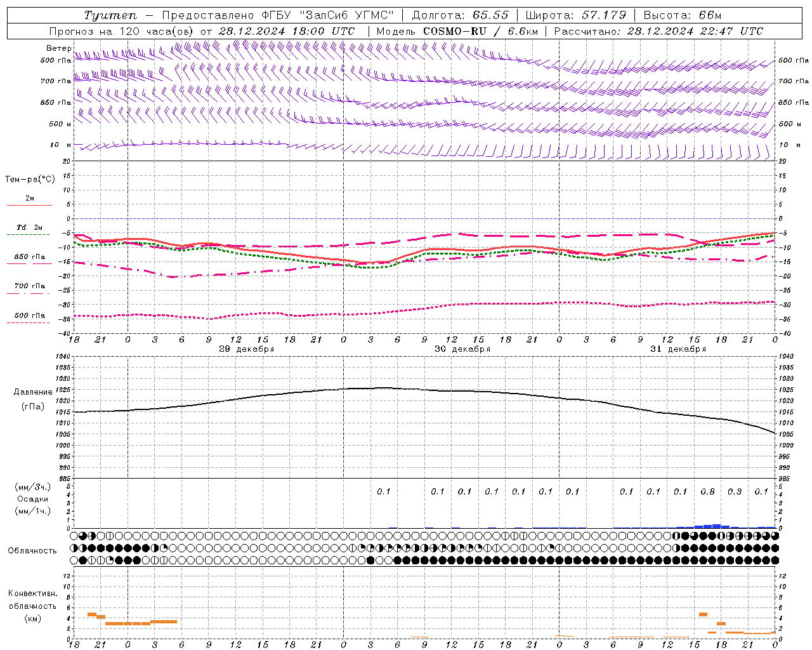Image resolution: width=812 pixels, height=650 pixels.
Task: Click the Ветер panel label
Action: [x=58, y=48]
